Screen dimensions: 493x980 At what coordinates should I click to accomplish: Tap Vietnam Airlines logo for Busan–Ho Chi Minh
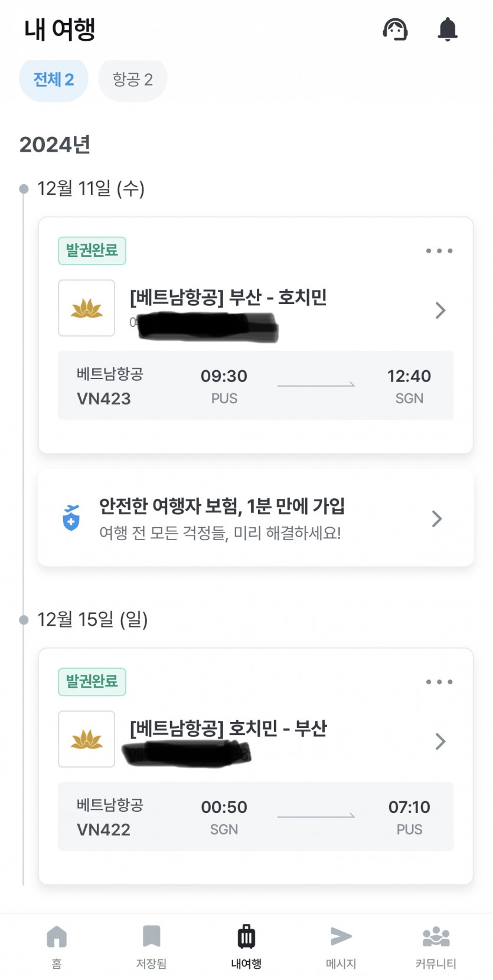(87, 308)
